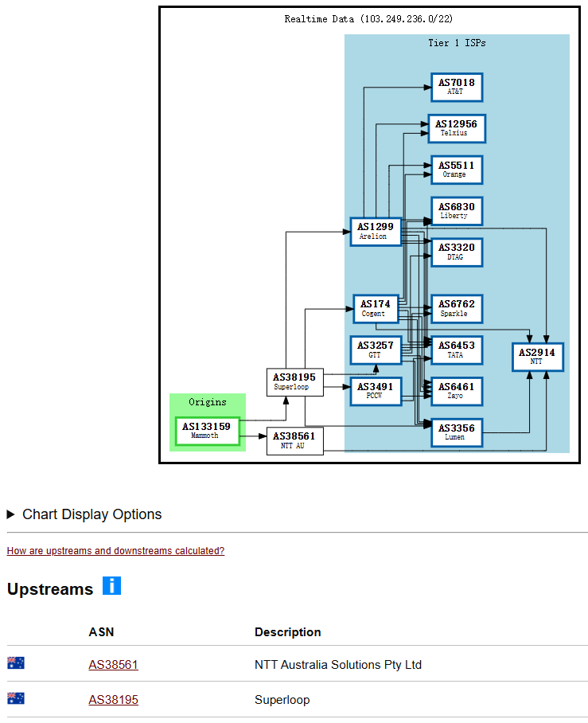Click the AS133159 Mammoth origin node
This screenshot has width=588, height=723.
tap(208, 431)
